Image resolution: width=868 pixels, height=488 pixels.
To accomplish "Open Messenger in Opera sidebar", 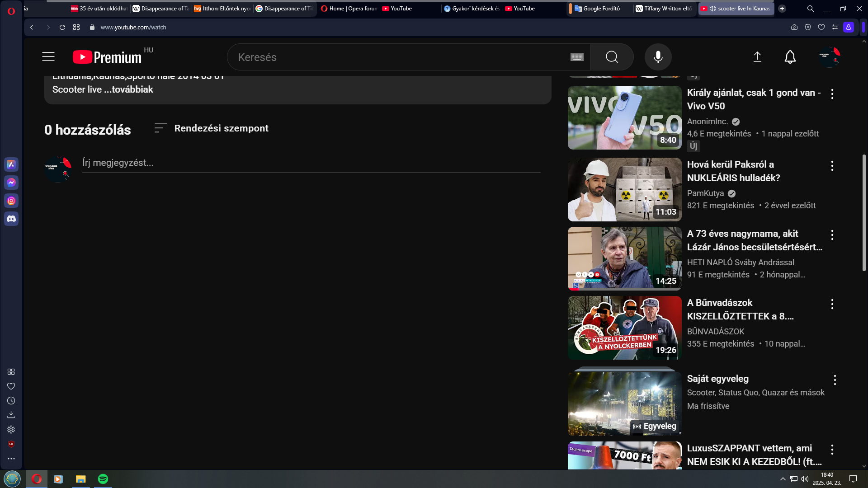I will click(11, 183).
